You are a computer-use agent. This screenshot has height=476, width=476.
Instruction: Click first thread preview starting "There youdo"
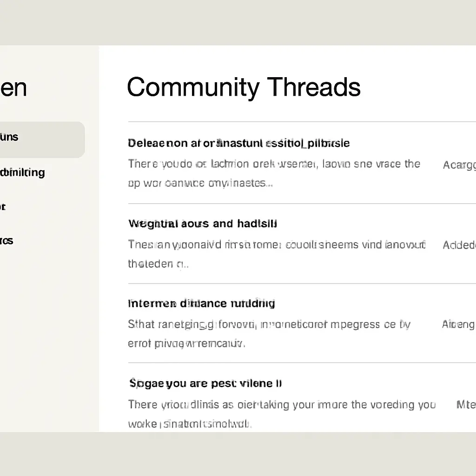click(274, 164)
